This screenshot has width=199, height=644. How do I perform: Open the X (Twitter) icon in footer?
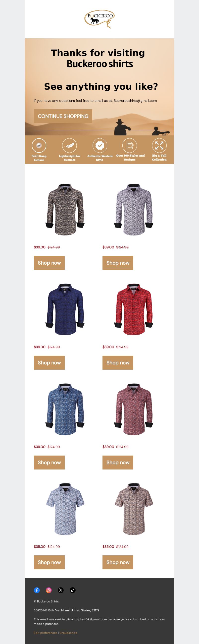coord(61,590)
